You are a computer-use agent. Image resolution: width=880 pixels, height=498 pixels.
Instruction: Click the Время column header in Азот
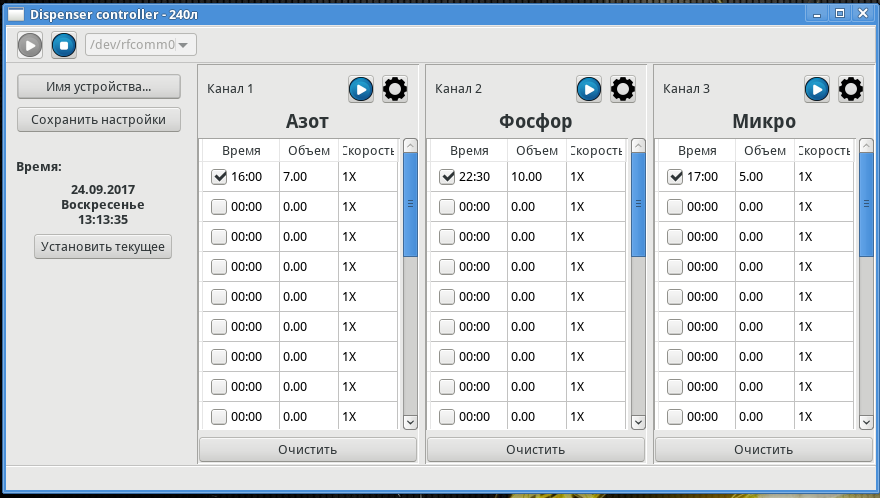click(x=241, y=151)
